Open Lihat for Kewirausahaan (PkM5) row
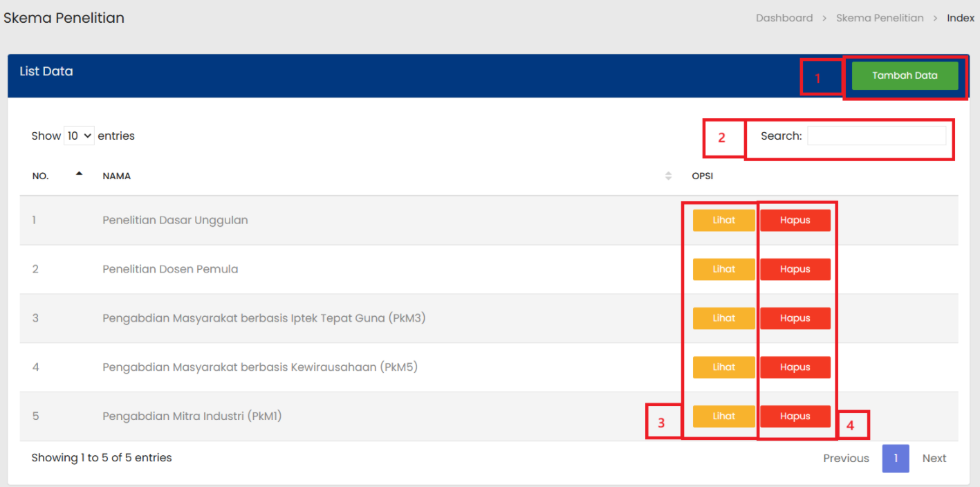 pos(723,367)
